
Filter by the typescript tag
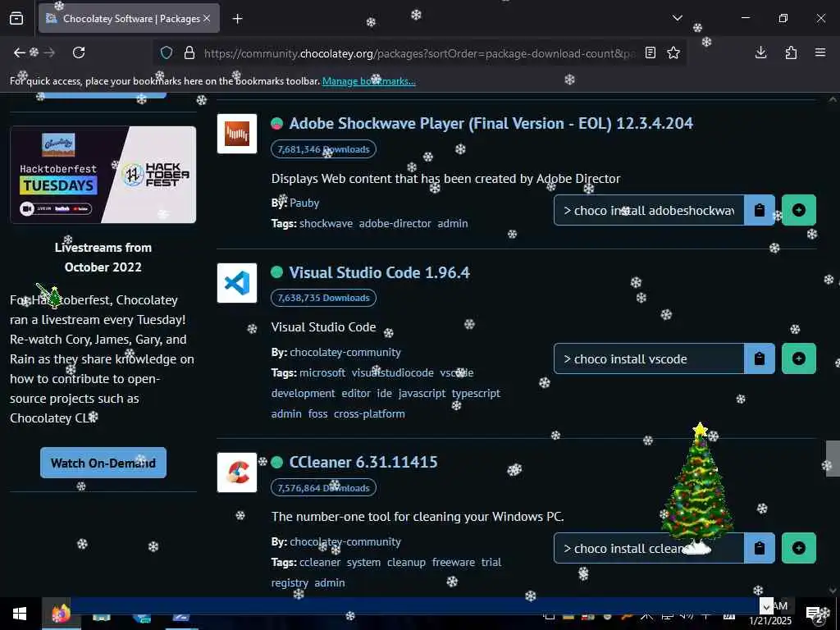[476, 393]
